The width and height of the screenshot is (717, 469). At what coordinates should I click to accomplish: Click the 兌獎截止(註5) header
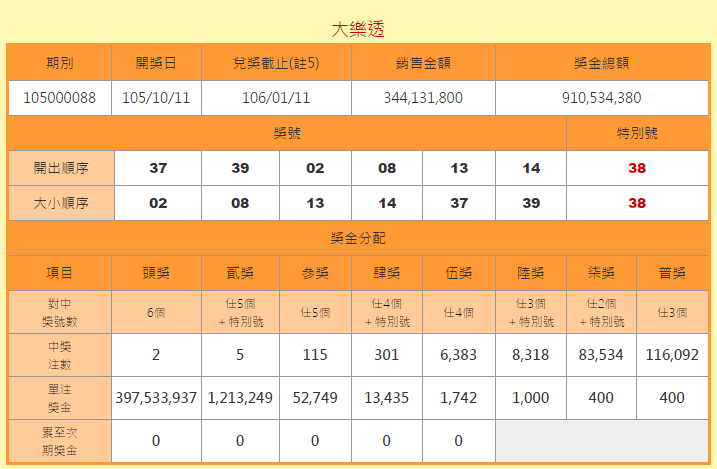(276, 63)
